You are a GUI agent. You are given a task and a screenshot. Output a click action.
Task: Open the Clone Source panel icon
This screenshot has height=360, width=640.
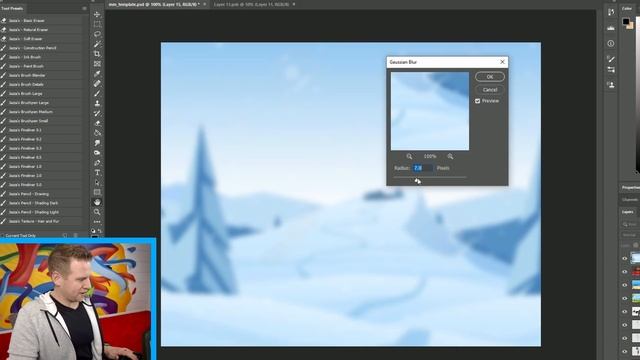click(611, 85)
